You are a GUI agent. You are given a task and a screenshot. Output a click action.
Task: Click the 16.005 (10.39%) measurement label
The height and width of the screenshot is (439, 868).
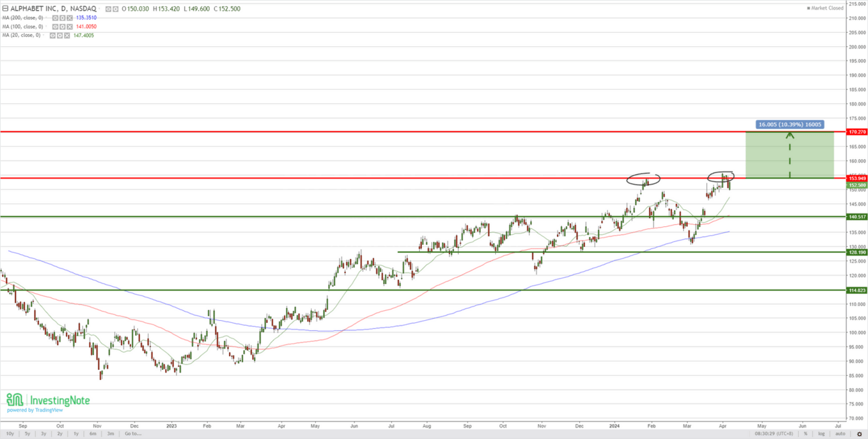789,124
